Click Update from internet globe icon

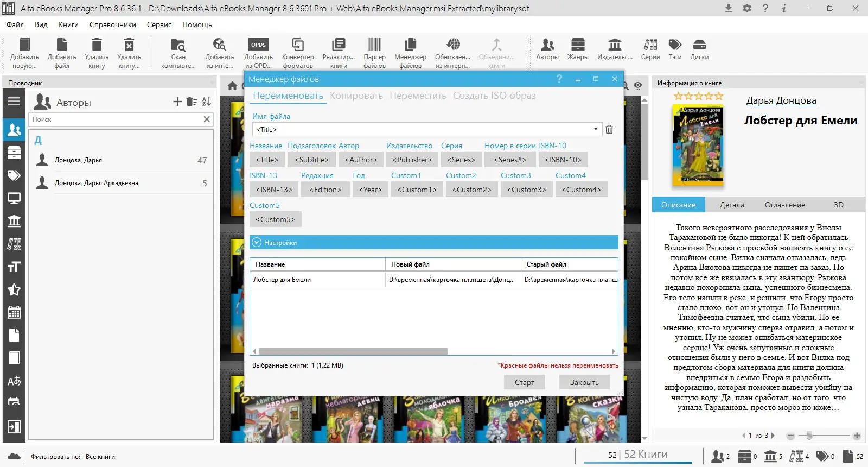tap(453, 45)
